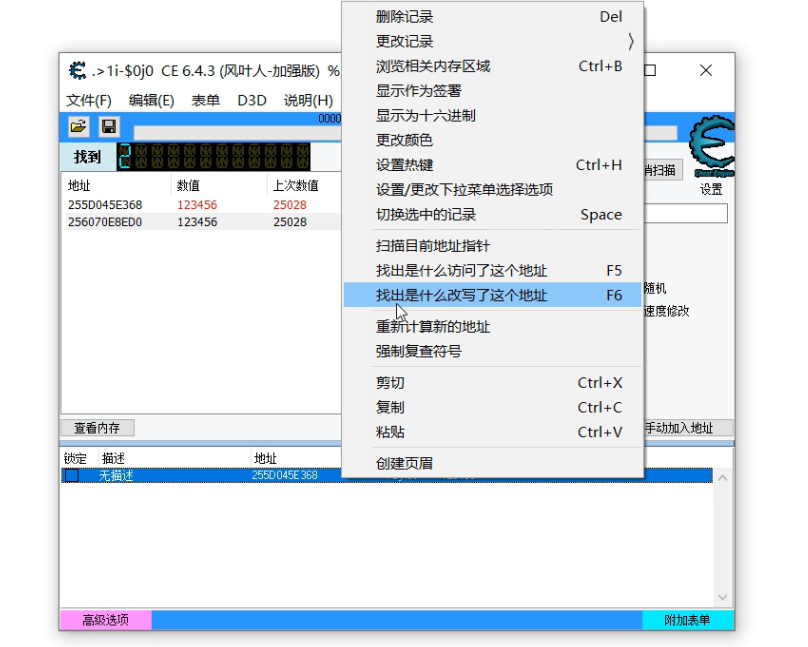Choose 设置热键 menu entry
808x647 pixels.
pyautogui.click(x=493, y=165)
